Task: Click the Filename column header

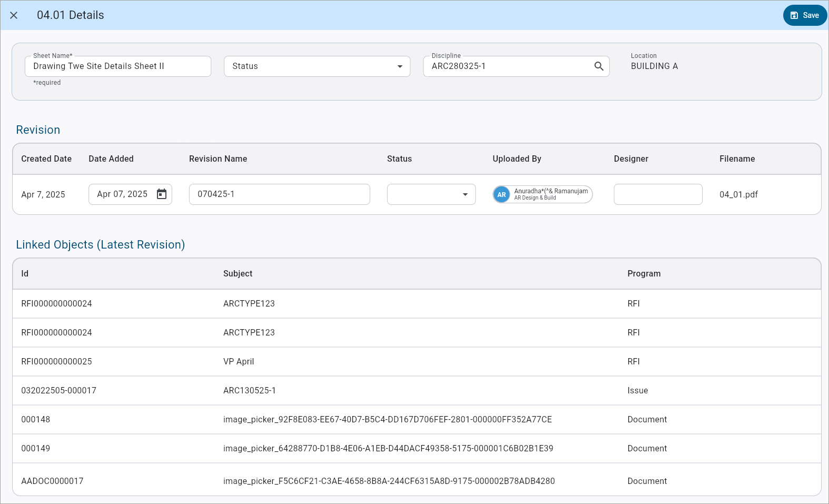Action: pyautogui.click(x=737, y=159)
